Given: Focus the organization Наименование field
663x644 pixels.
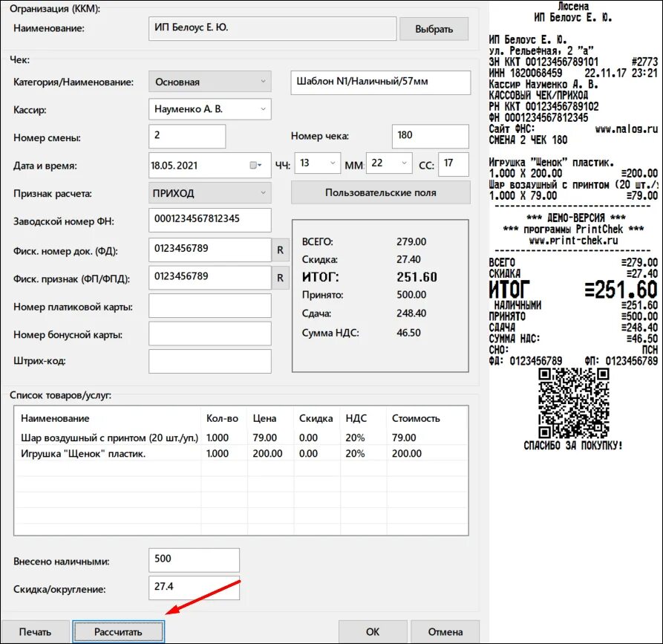Looking at the screenshot, I should [272, 29].
